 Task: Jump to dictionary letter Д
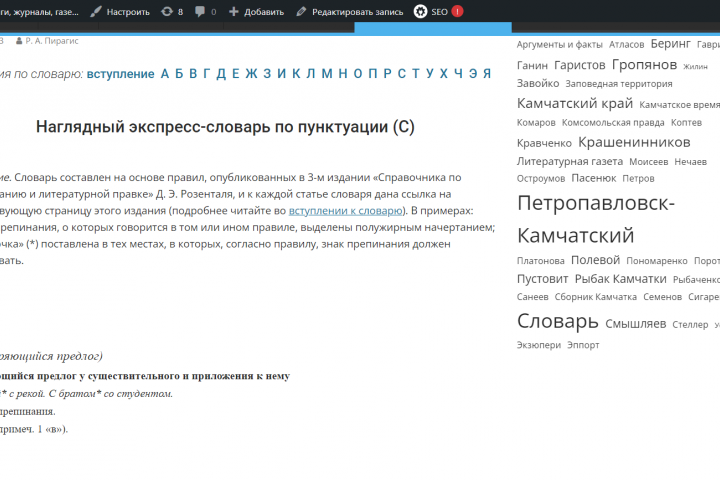click(221, 73)
